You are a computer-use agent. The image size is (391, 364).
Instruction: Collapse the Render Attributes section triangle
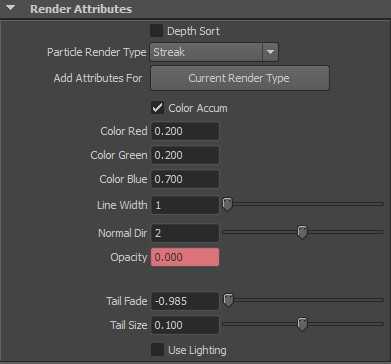coord(11,8)
